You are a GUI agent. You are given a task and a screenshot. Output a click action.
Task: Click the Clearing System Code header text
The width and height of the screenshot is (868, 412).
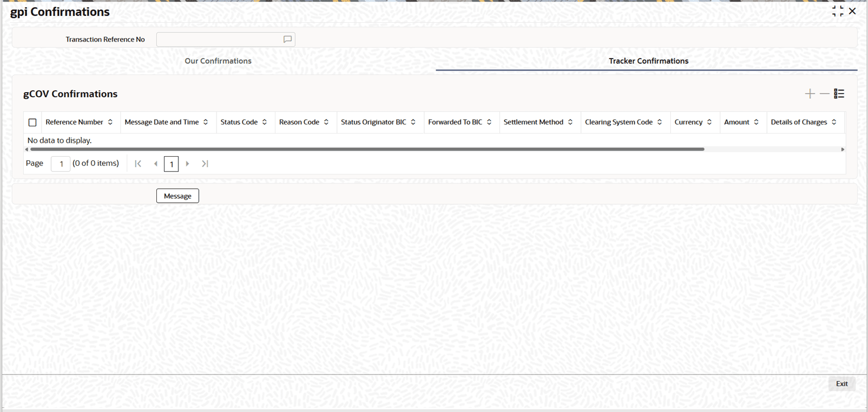click(x=619, y=122)
